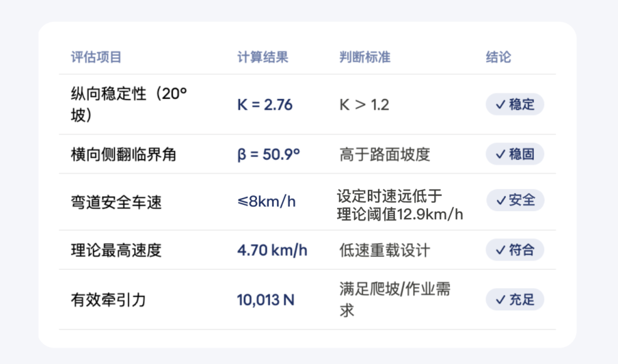Select the 结论 column header
This screenshot has height=364, width=618.
(x=498, y=57)
